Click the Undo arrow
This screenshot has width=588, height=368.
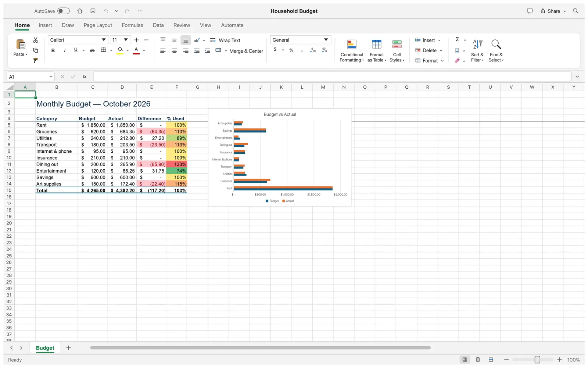[x=106, y=11]
